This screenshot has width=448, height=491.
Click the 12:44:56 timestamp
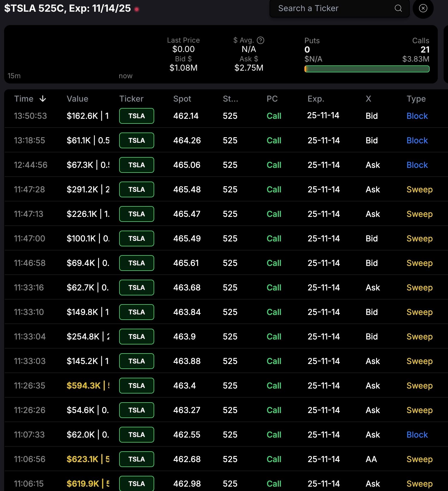31,165
